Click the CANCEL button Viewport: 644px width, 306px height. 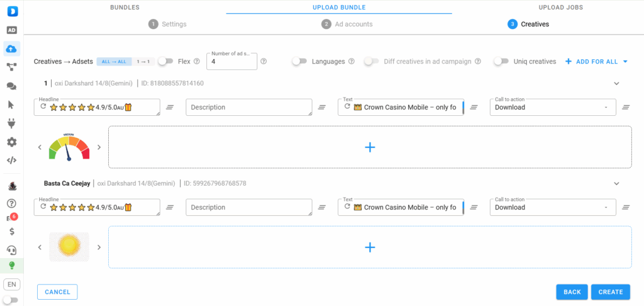point(57,292)
